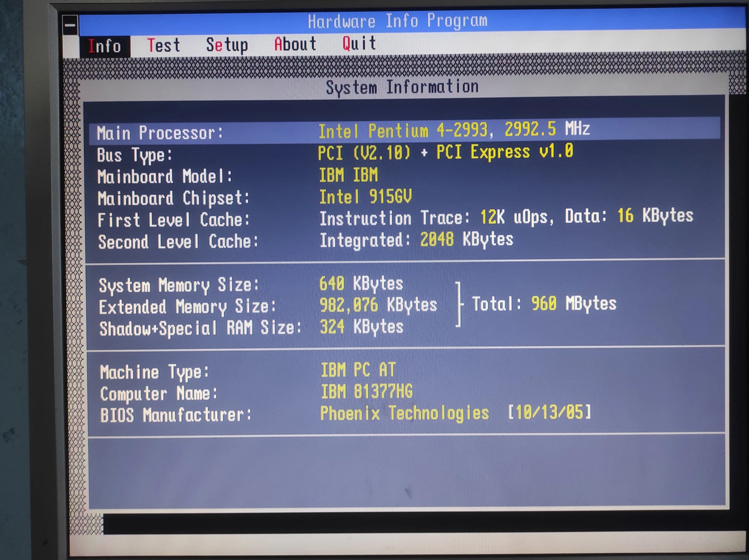749x560 pixels.
Task: Select the Main Processor row
Action: click(404, 131)
